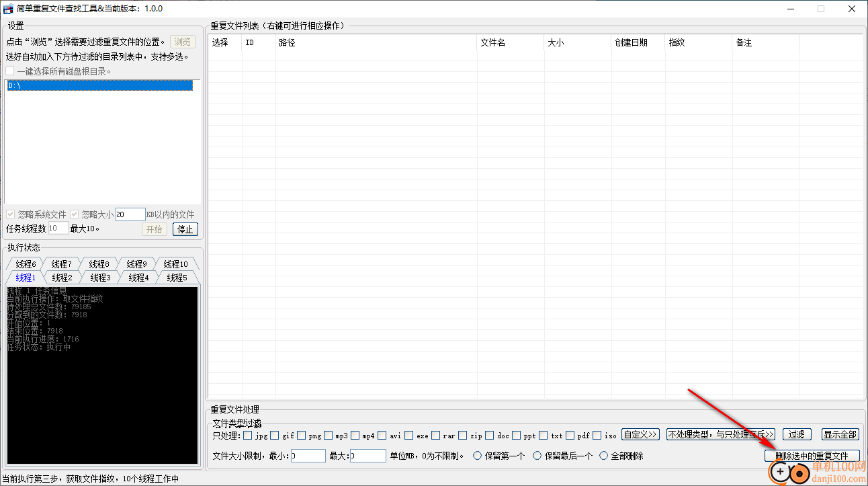The width and height of the screenshot is (868, 486).
Task: Close the duplicate file finder window
Action: [x=852, y=9]
